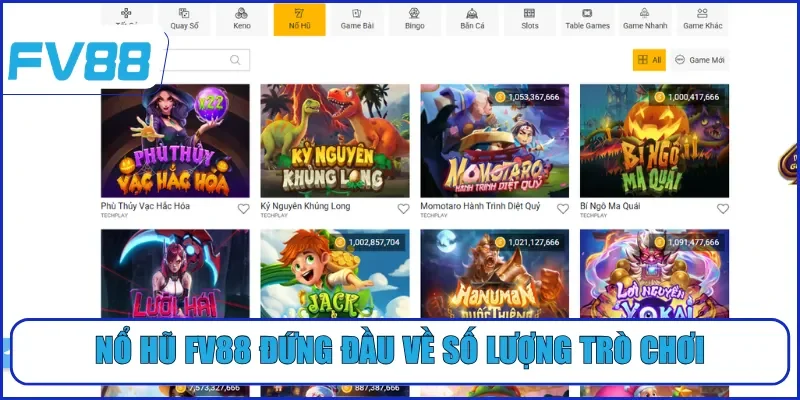Screen dimensions: 800x400
Task: Click the Game Bài cards icon
Action: 357,13
